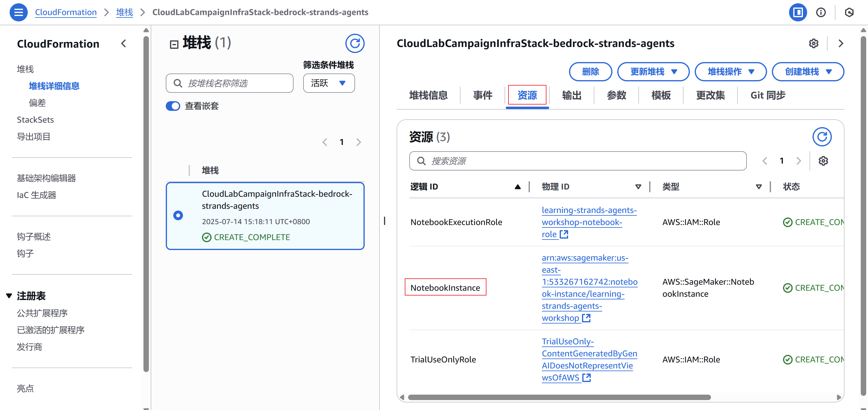The height and width of the screenshot is (410, 868).
Task: Go to previous page of resources
Action: pyautogui.click(x=765, y=161)
